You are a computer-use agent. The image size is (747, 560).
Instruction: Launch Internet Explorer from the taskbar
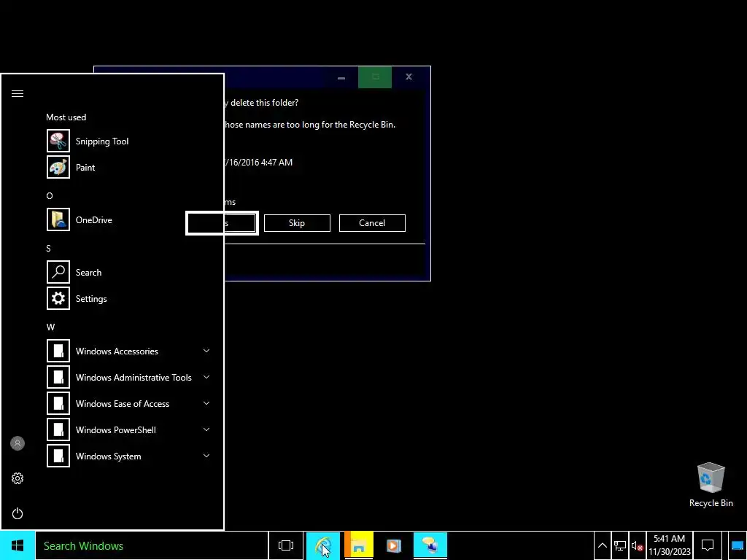coord(323,545)
